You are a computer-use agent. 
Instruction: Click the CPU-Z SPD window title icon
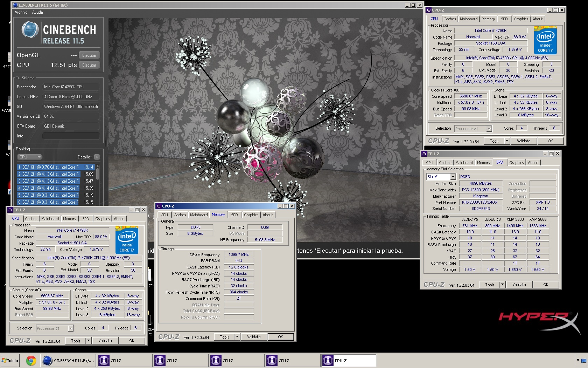pos(424,154)
